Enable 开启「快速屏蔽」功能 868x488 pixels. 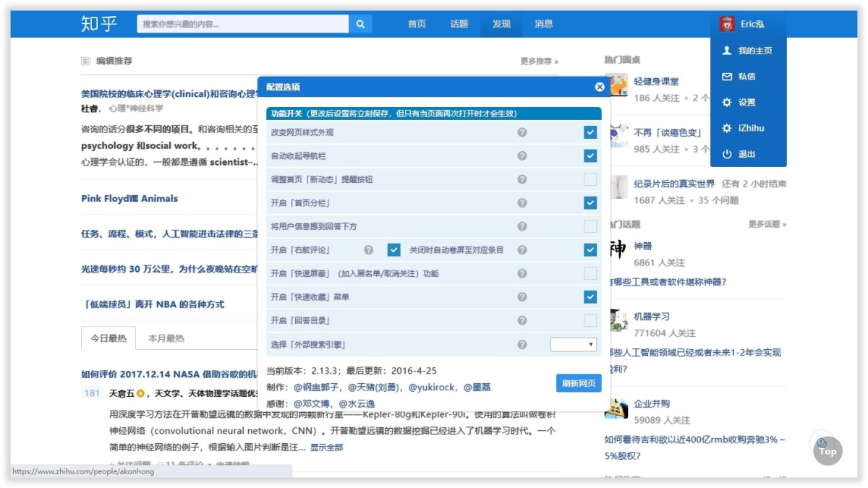[x=590, y=273]
